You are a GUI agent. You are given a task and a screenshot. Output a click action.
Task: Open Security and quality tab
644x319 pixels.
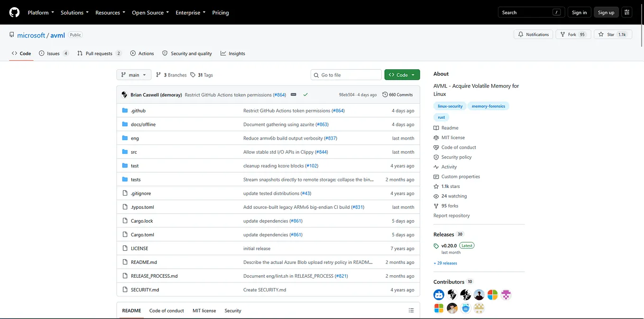187,54
